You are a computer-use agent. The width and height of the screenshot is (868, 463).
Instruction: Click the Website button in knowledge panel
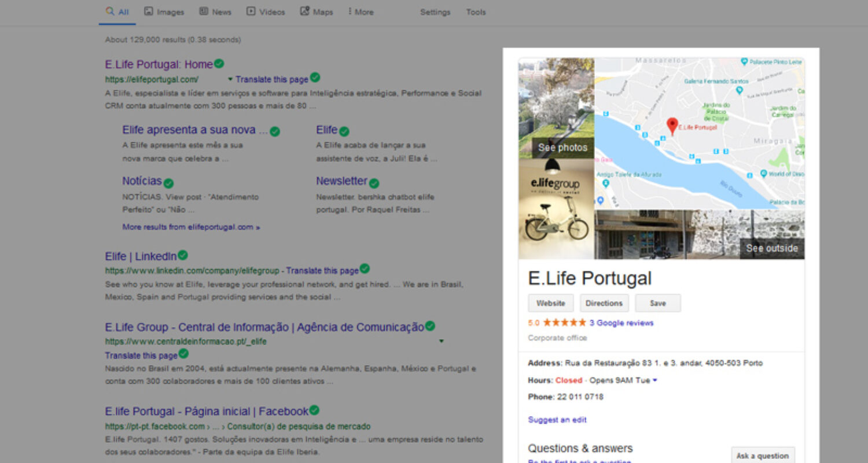pyautogui.click(x=551, y=303)
